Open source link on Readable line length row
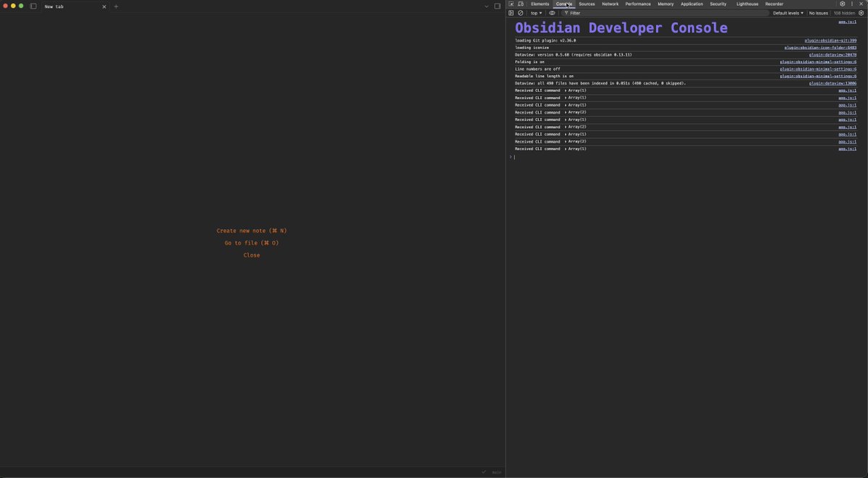The image size is (868, 478). [818, 76]
